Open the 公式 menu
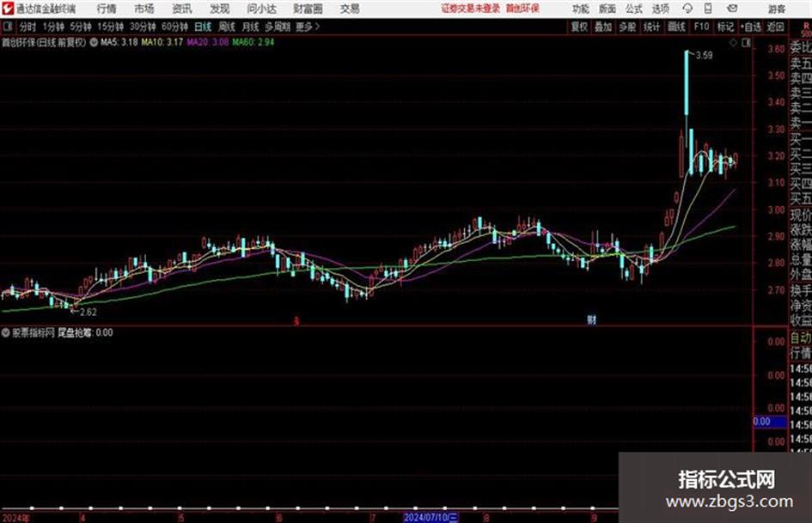This screenshot has height=523, width=812. tap(634, 9)
